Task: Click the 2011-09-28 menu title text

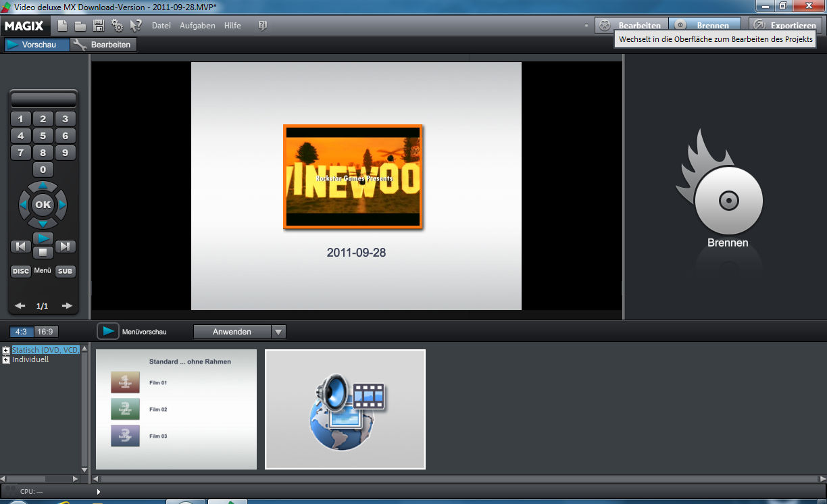Action: pos(356,253)
